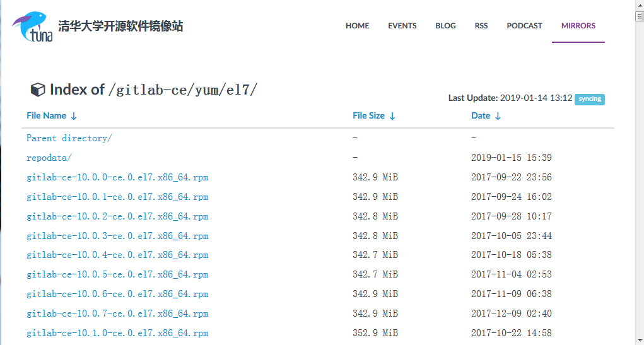Click the TUNA fish logo
Viewport: 644px width, 345px height.
coord(32,26)
